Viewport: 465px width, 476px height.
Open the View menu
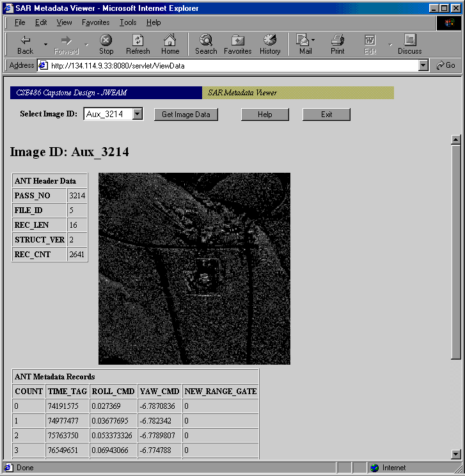pyautogui.click(x=64, y=22)
